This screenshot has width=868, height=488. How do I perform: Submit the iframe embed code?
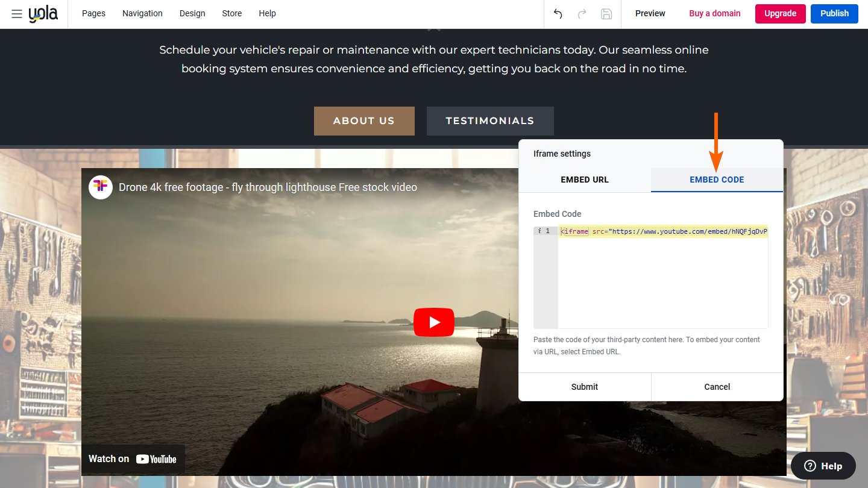(584, 386)
